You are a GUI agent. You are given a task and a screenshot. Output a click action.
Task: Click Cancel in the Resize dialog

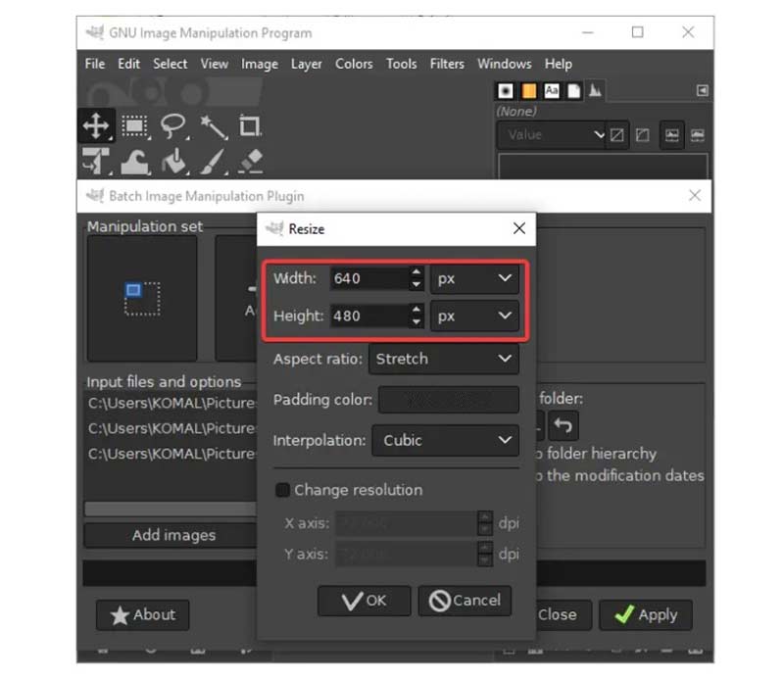click(465, 601)
